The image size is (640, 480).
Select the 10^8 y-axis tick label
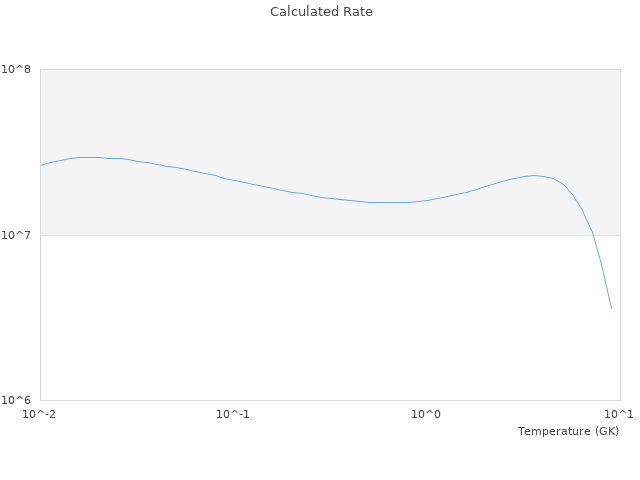coord(20,70)
